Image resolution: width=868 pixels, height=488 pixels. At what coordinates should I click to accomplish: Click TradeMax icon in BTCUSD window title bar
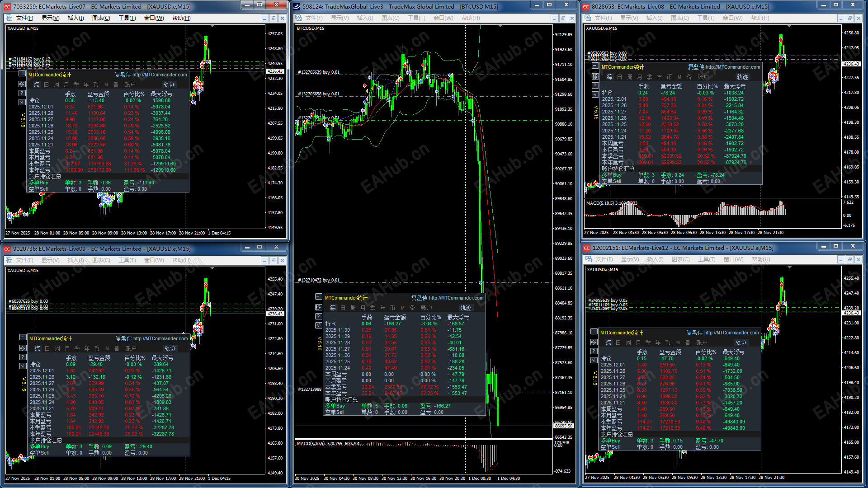297,6
